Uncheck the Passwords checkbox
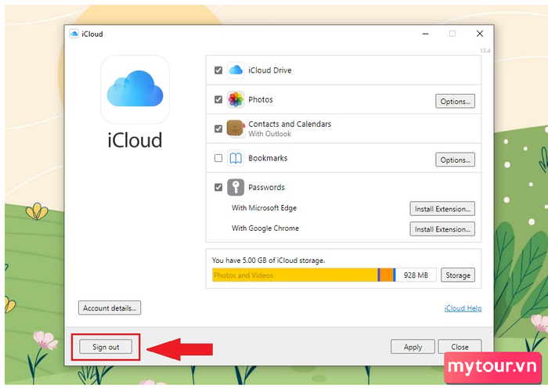The height and width of the screenshot is (392, 548). (x=218, y=187)
